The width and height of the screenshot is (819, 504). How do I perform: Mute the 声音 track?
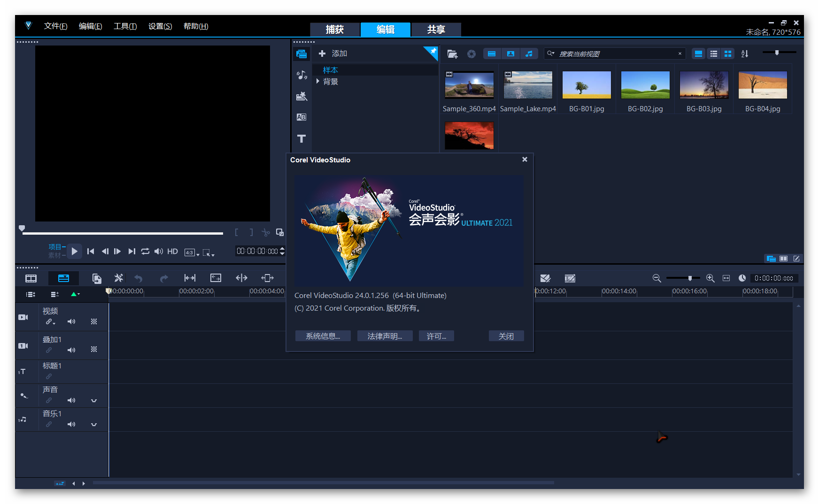point(71,400)
